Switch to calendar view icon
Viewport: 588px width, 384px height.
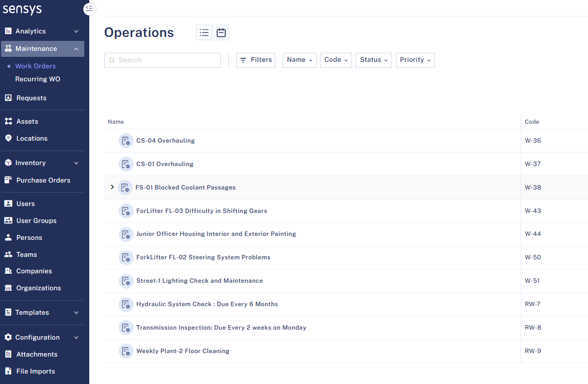pos(221,32)
